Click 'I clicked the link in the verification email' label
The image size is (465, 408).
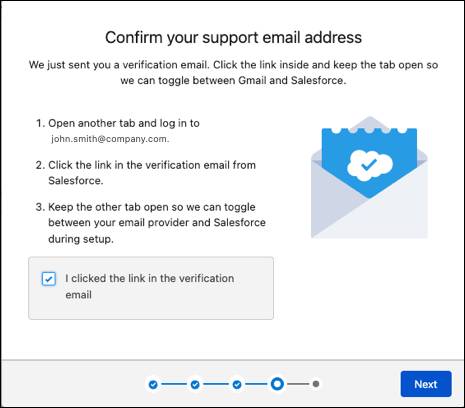coord(150,286)
